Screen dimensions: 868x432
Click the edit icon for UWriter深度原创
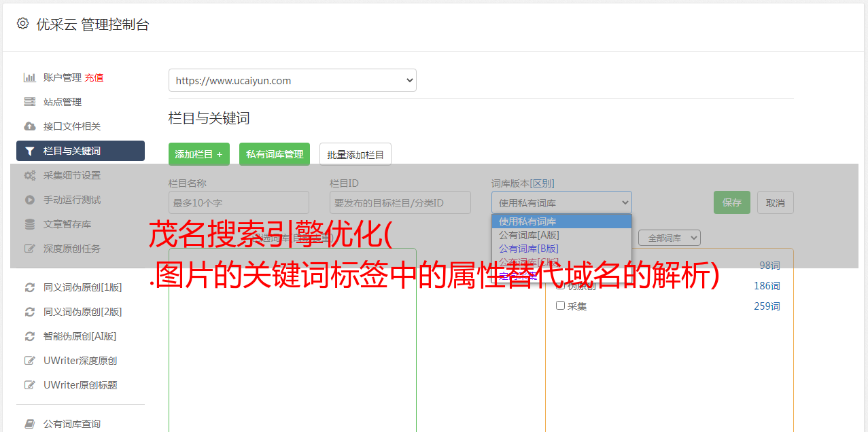pos(30,361)
